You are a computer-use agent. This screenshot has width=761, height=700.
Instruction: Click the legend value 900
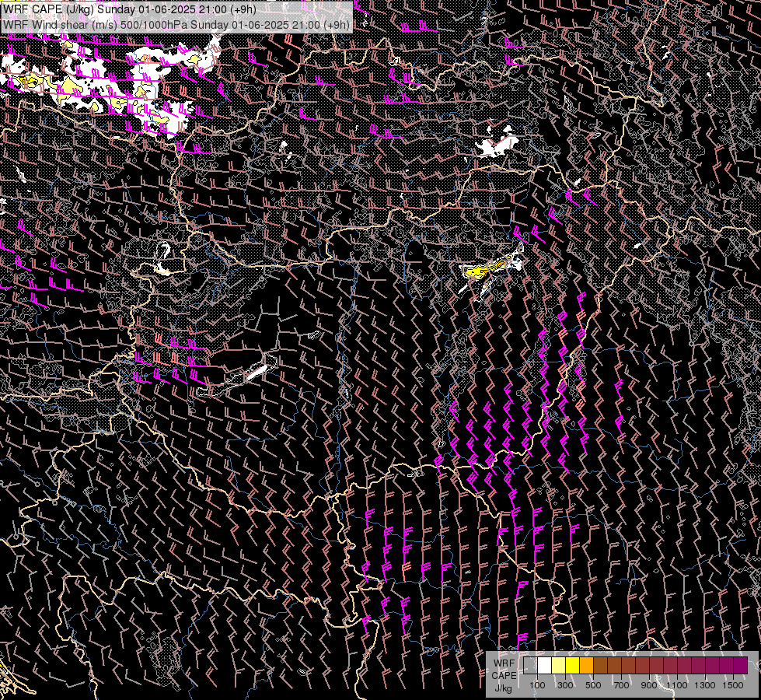coord(649,685)
